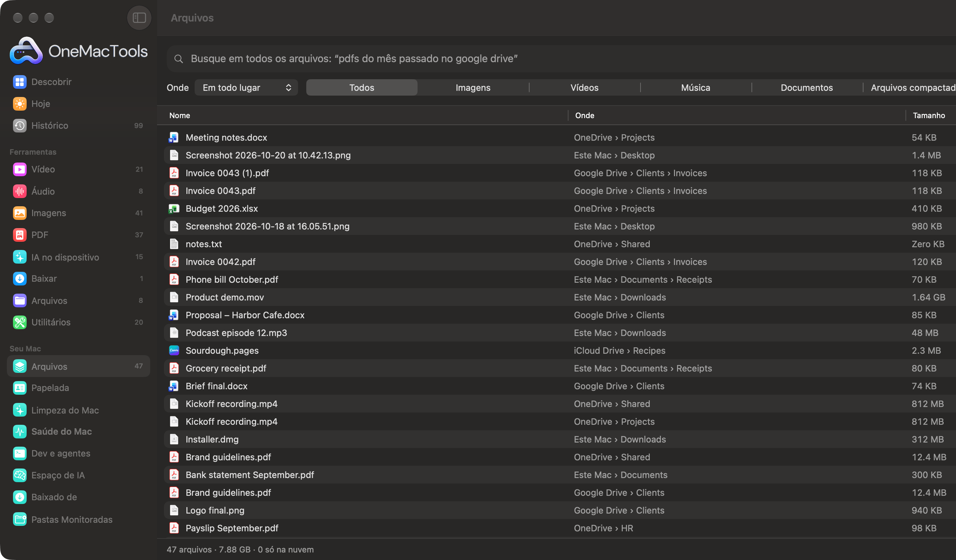Select Sourdough.pages file
The image size is (956, 560).
(x=560, y=351)
